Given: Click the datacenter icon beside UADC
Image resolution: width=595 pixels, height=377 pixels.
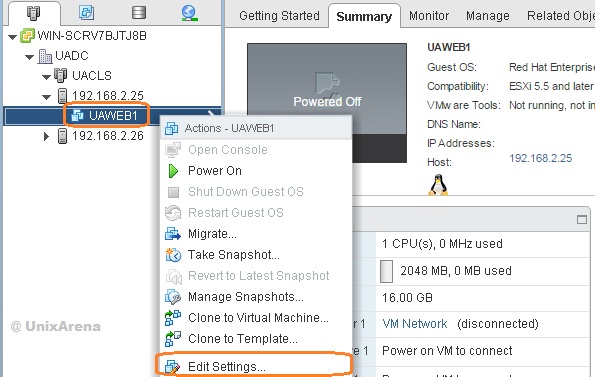Looking at the screenshot, I should pyautogui.click(x=45, y=56).
